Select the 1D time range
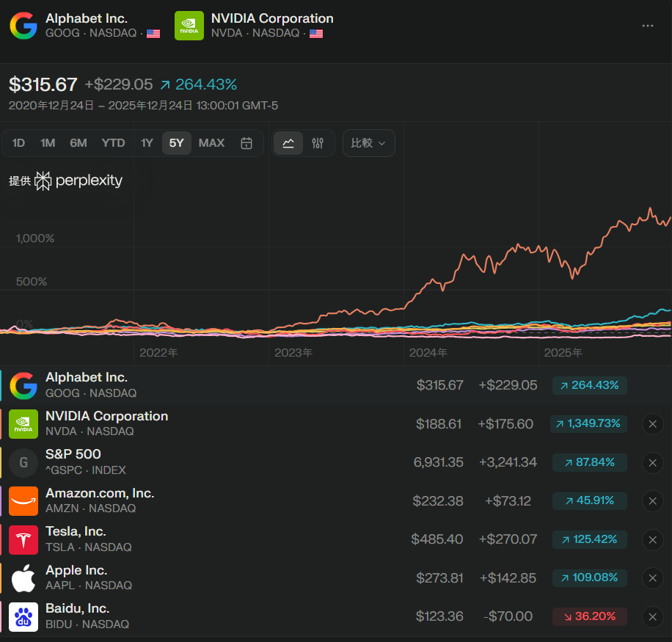672x642 pixels. pos(19,143)
